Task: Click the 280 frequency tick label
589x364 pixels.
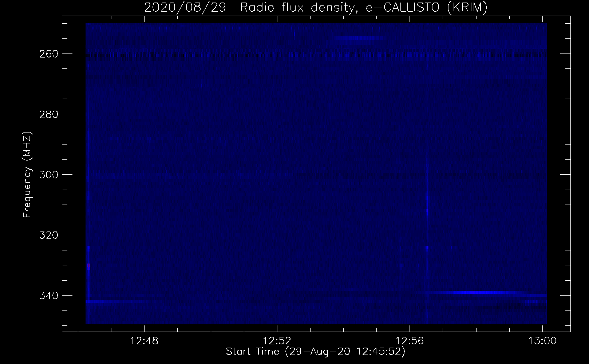Action: [x=48, y=114]
